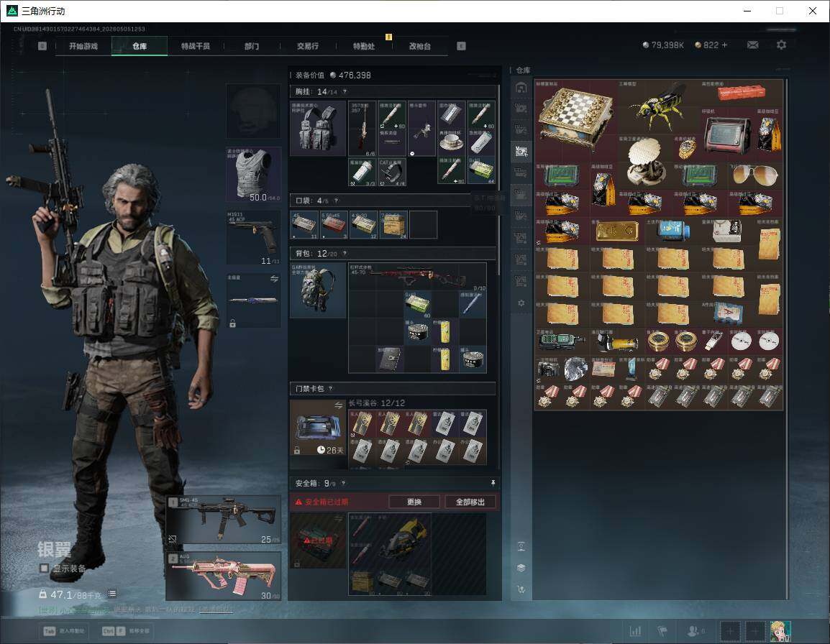The image size is (830, 644).
Task: Show help for 口袋 capacity
Action: [336, 201]
